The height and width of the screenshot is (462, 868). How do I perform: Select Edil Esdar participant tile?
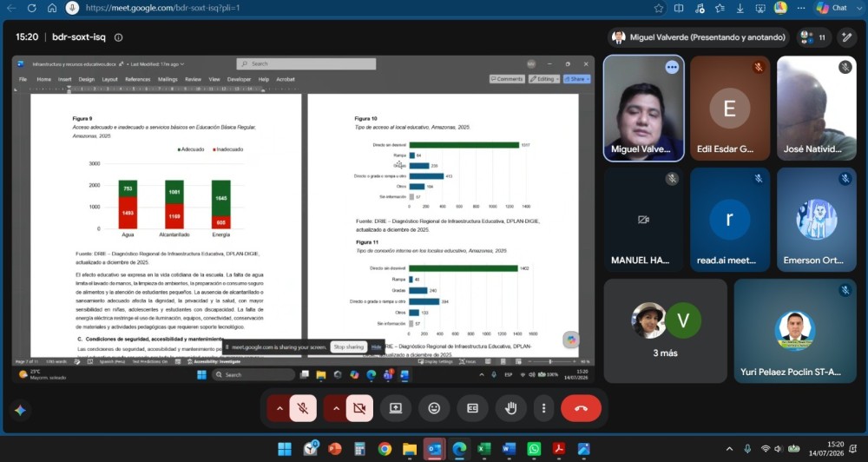click(730, 108)
